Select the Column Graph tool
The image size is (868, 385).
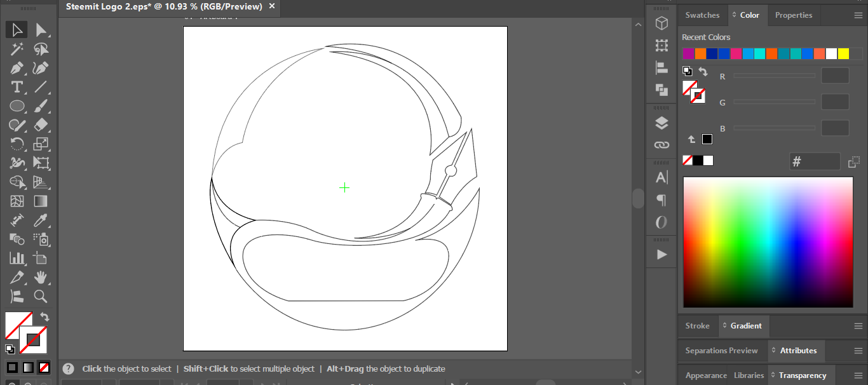click(17, 259)
